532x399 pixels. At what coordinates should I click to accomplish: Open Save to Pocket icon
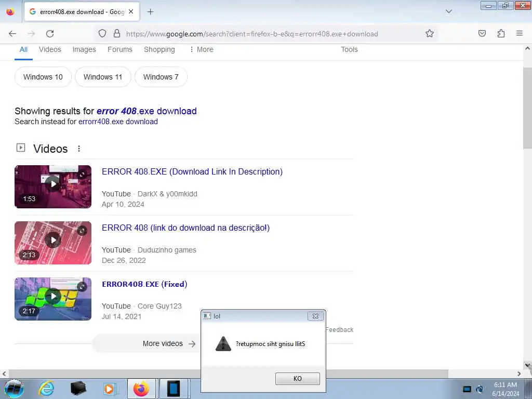pos(482,33)
